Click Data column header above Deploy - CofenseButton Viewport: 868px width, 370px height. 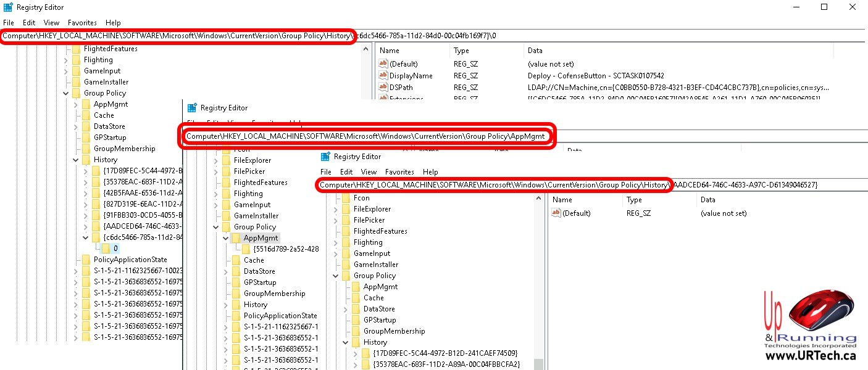point(535,51)
